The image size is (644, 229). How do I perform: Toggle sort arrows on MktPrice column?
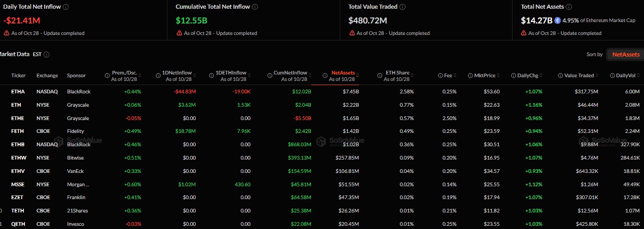[499, 75]
